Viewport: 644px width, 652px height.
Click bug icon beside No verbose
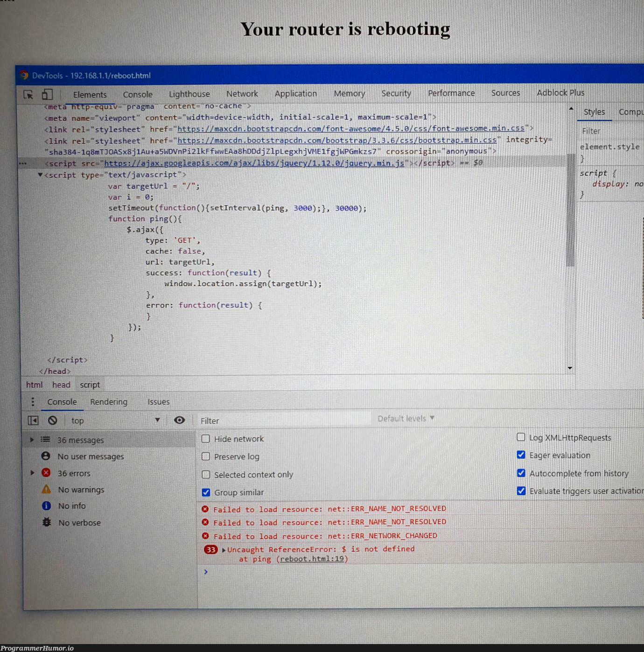pos(47,522)
